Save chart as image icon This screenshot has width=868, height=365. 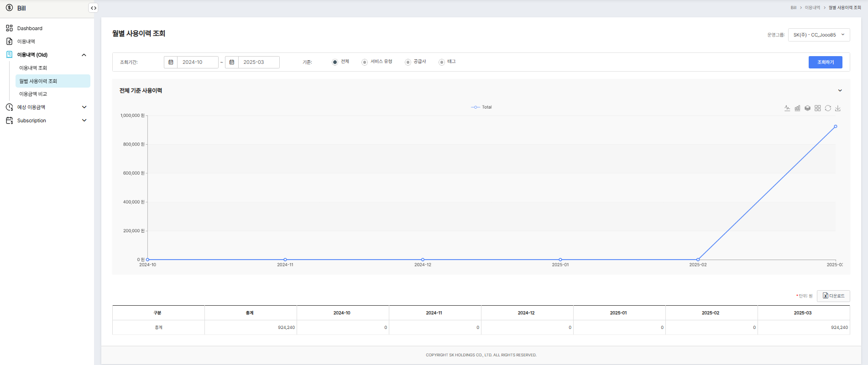(x=838, y=108)
